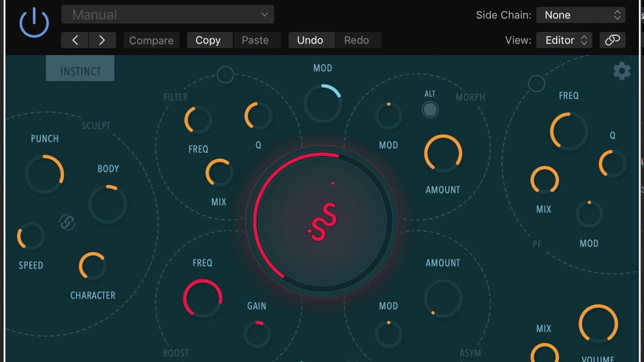Click the Boost FREQ red knob

tap(203, 298)
